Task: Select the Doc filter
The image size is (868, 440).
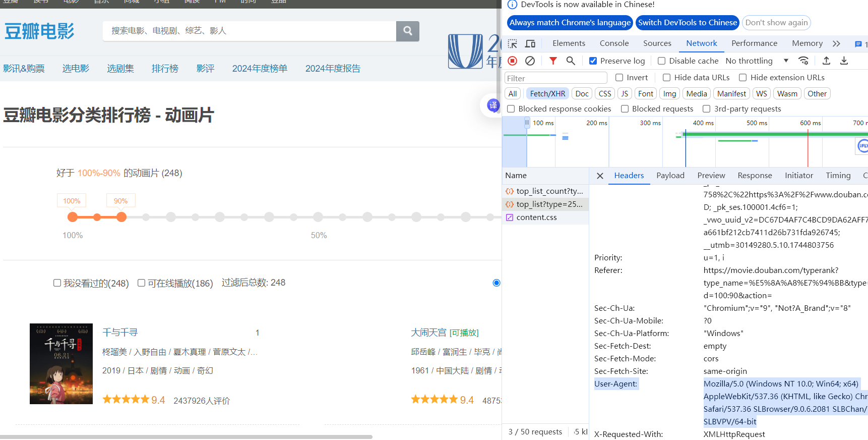Action: point(582,94)
